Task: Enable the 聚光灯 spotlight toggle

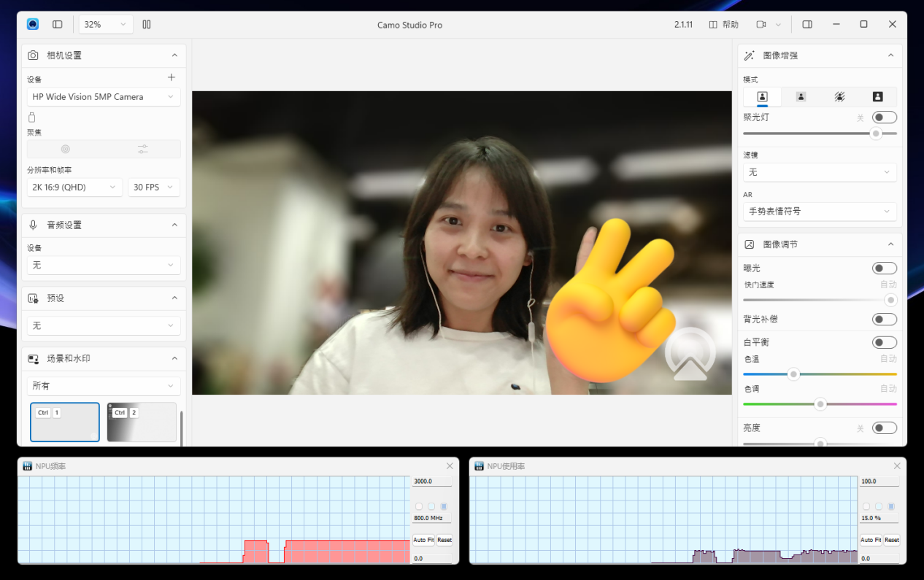Action: 884,117
